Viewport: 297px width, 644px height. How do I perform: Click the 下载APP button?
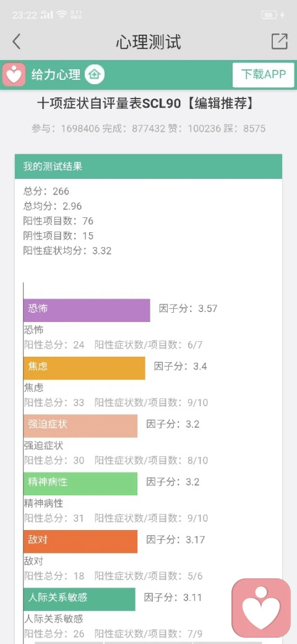click(264, 75)
